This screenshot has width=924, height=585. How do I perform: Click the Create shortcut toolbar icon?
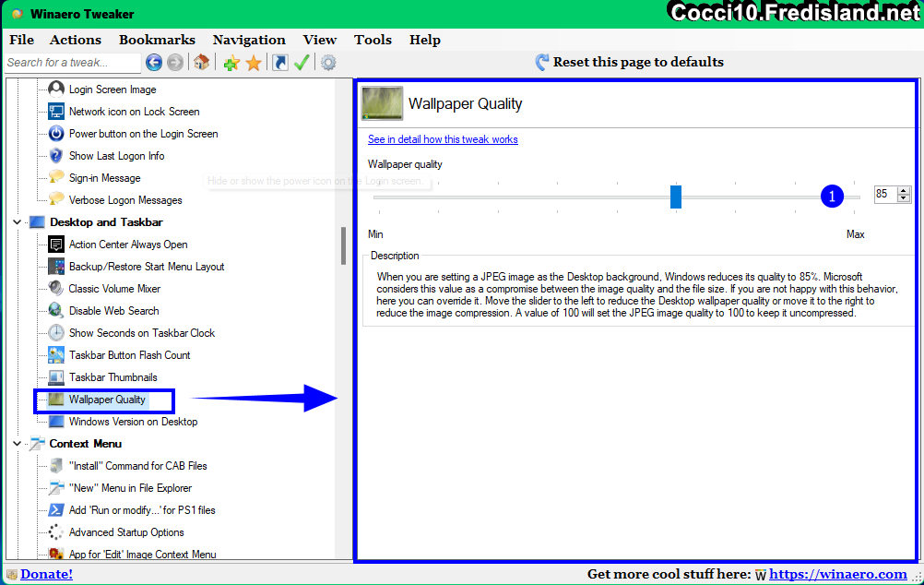(x=280, y=63)
